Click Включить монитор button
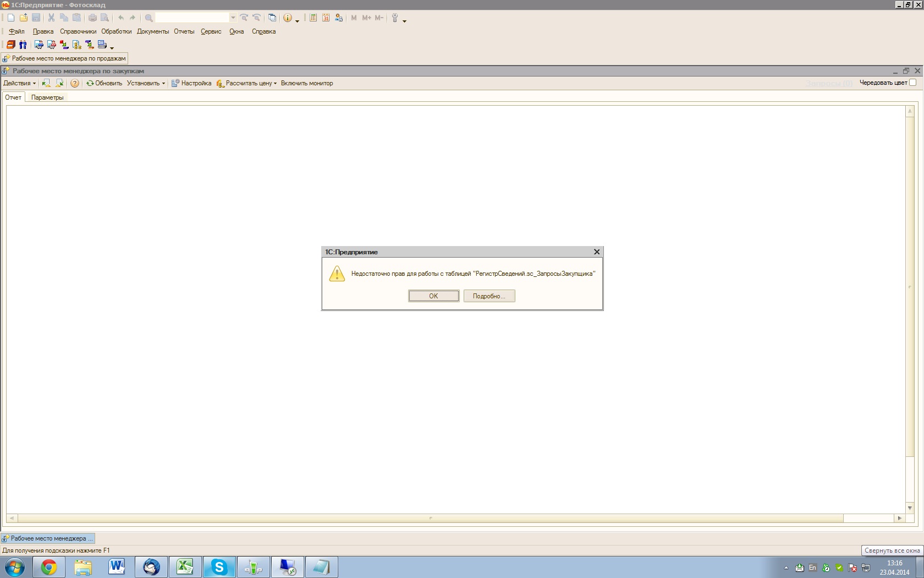924x578 pixels. pos(307,83)
